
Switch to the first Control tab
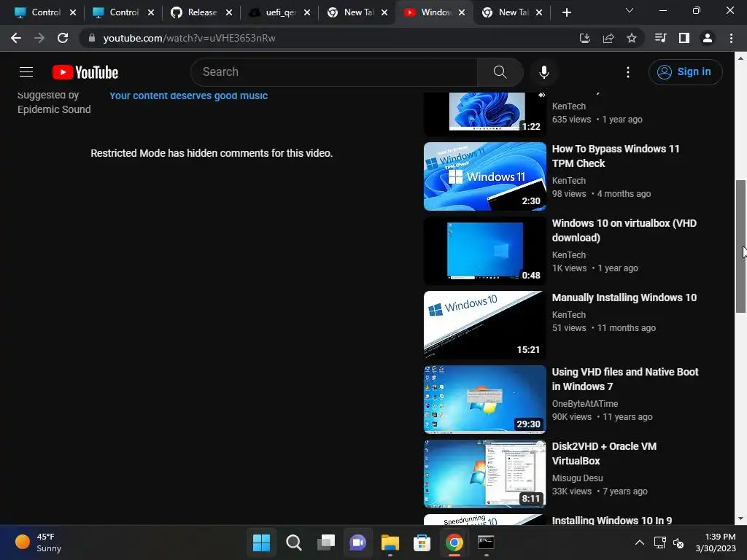[38, 12]
